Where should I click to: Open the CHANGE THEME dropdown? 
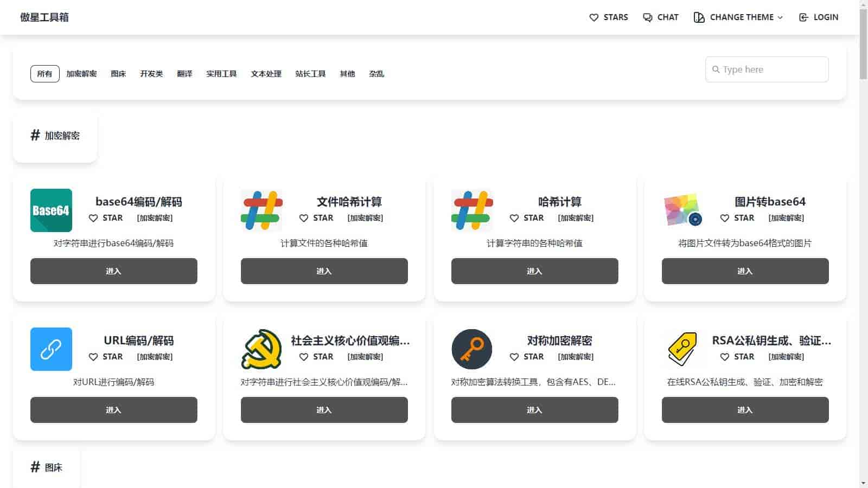click(x=738, y=17)
